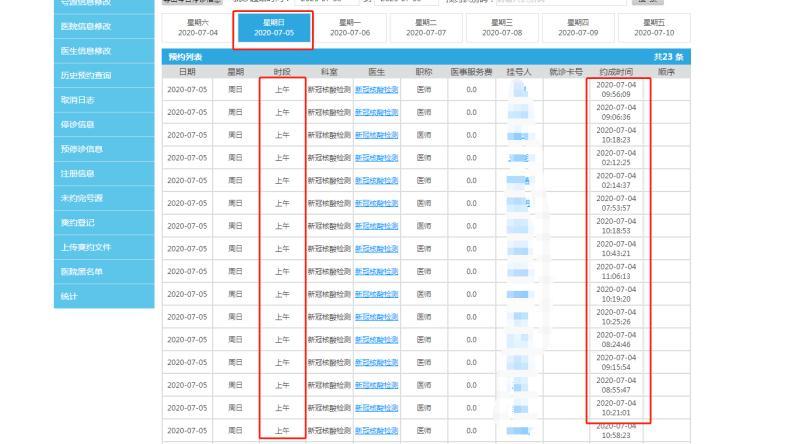800x444 pixels.
Task: Open doctor link in the 11:06:13 row
Action: [377, 272]
